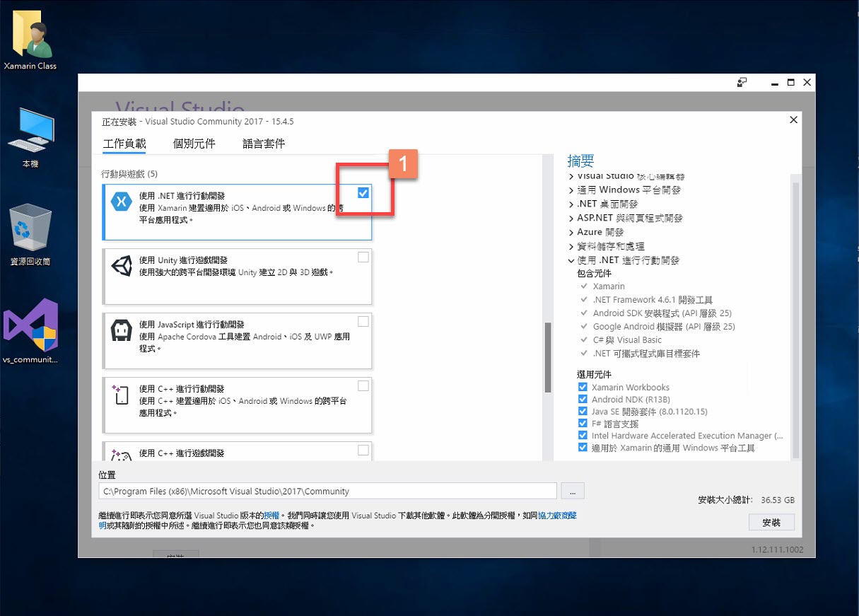Select the 使用 Unity 進行遊戲開發 workload card

238,276
